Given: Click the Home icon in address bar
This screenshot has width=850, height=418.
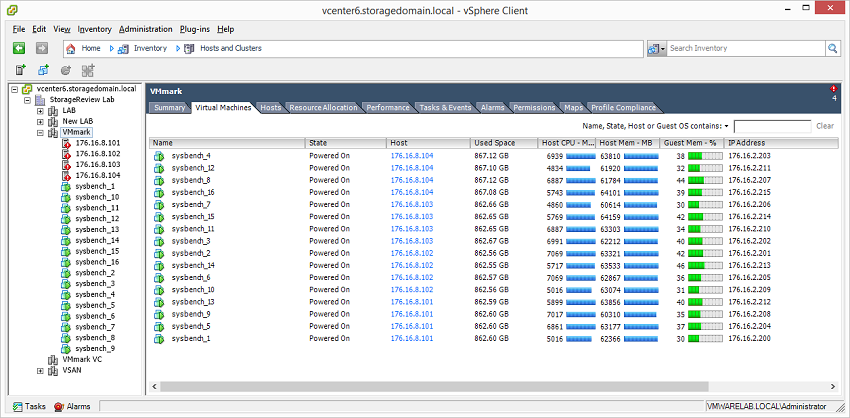Looking at the screenshot, I should [70, 48].
